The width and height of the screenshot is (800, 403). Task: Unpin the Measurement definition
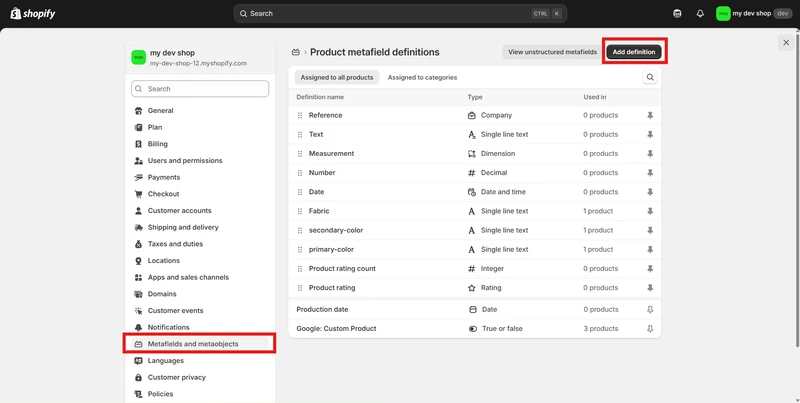pos(649,154)
